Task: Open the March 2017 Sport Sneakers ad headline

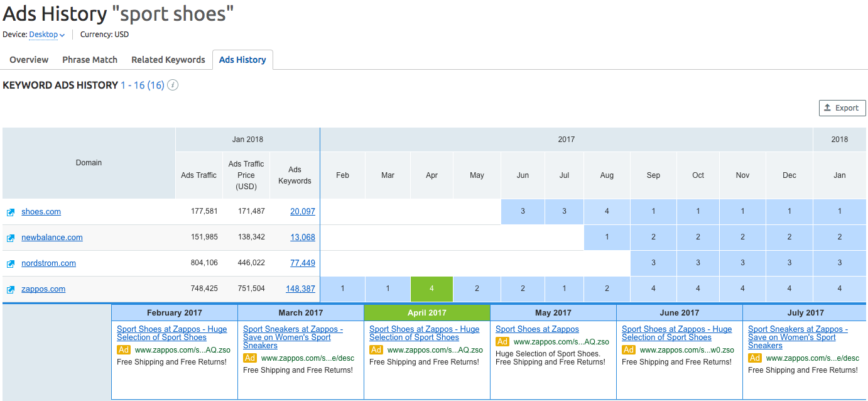Action: [x=293, y=338]
